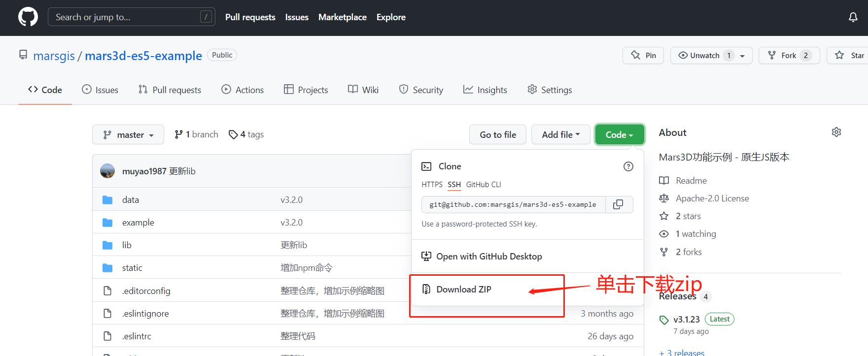Click the GitHub Desktop icon
Image resolution: width=868 pixels, height=356 pixels.
(426, 256)
